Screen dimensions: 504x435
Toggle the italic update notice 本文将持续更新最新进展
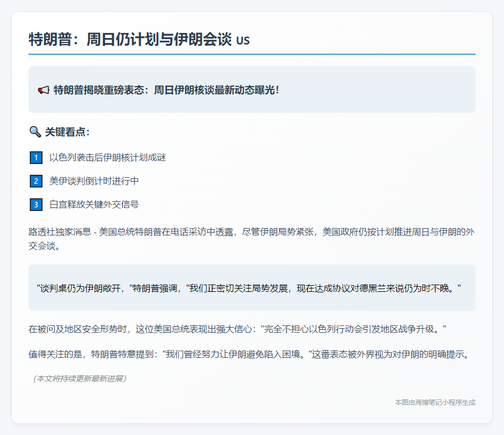(81, 378)
